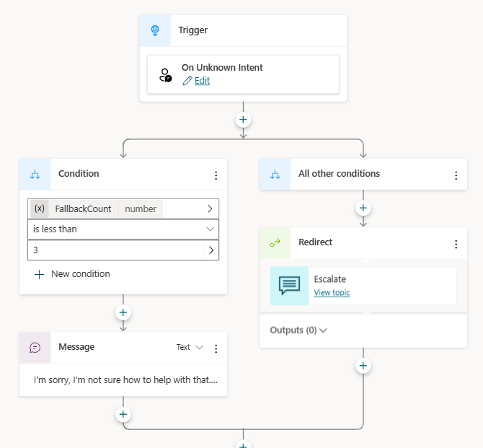
Task: Open the Condition node three-dot menu
Action: tap(216, 175)
